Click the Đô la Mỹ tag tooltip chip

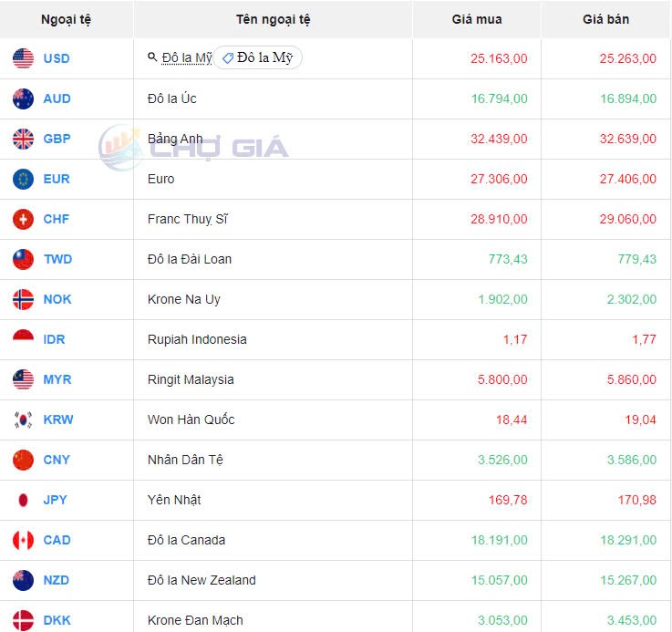point(258,57)
